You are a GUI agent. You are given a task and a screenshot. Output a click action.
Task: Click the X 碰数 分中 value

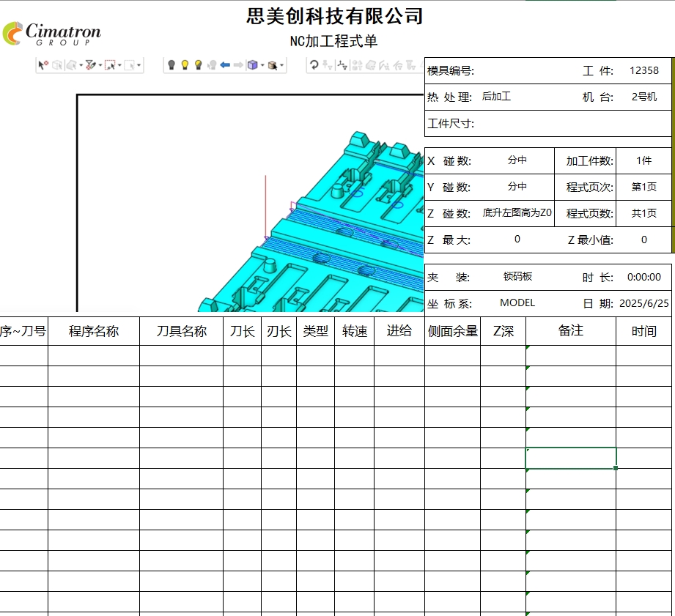coord(517,160)
